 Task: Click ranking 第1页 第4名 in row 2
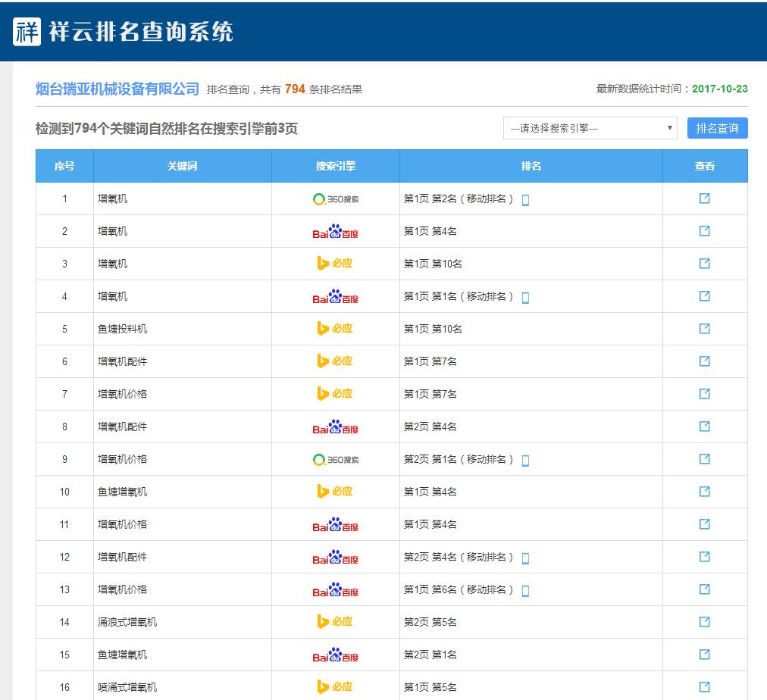(x=430, y=231)
